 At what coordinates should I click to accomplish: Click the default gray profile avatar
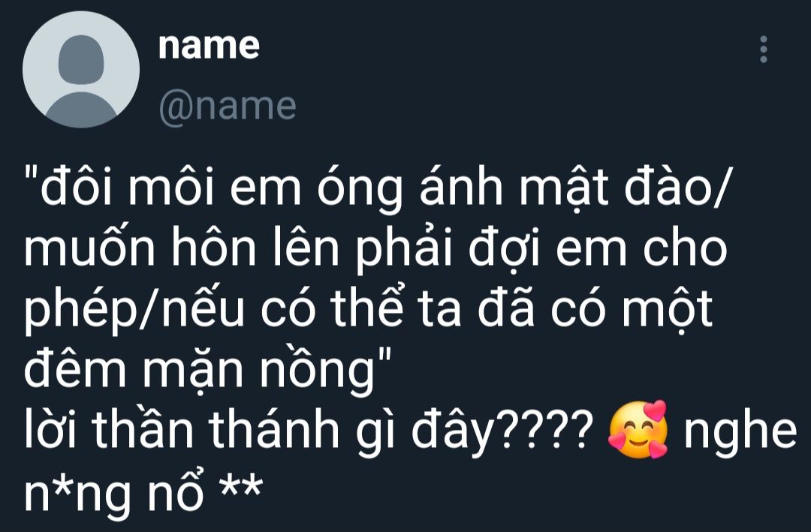(x=81, y=69)
